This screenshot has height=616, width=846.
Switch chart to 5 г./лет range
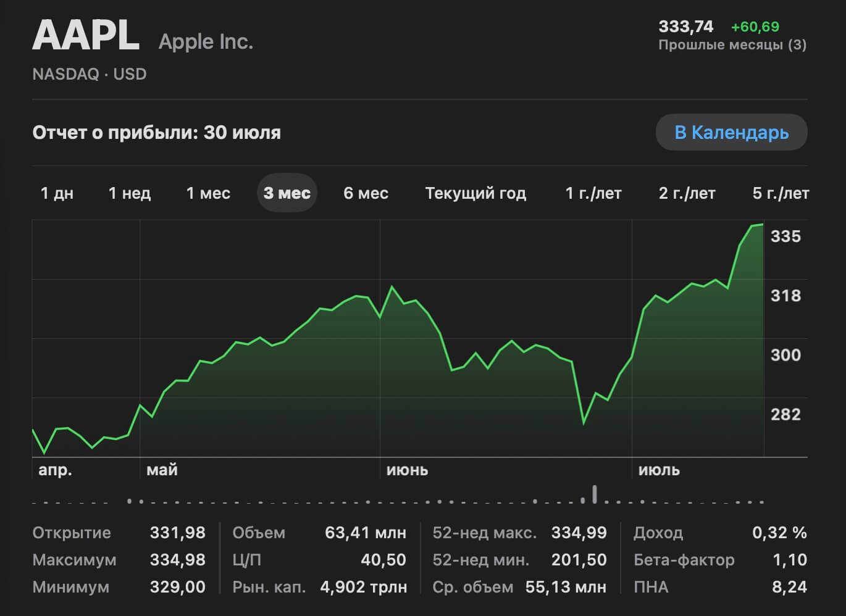pos(781,193)
